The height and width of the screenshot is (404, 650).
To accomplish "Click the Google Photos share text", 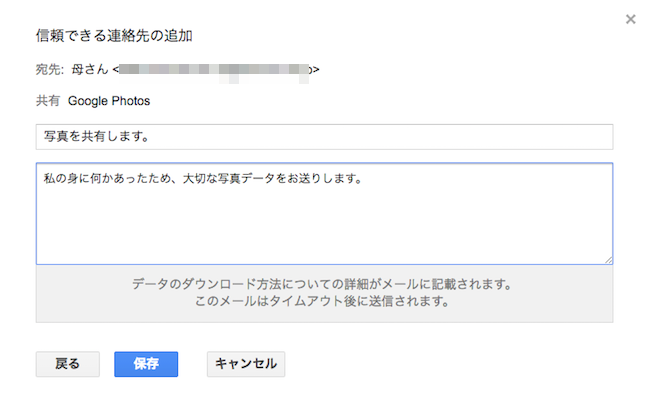I will click(109, 101).
